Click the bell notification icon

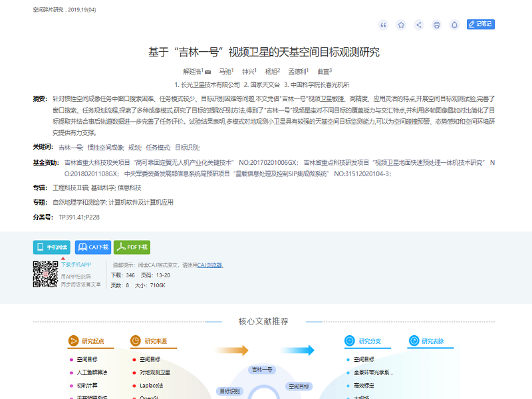455,25
